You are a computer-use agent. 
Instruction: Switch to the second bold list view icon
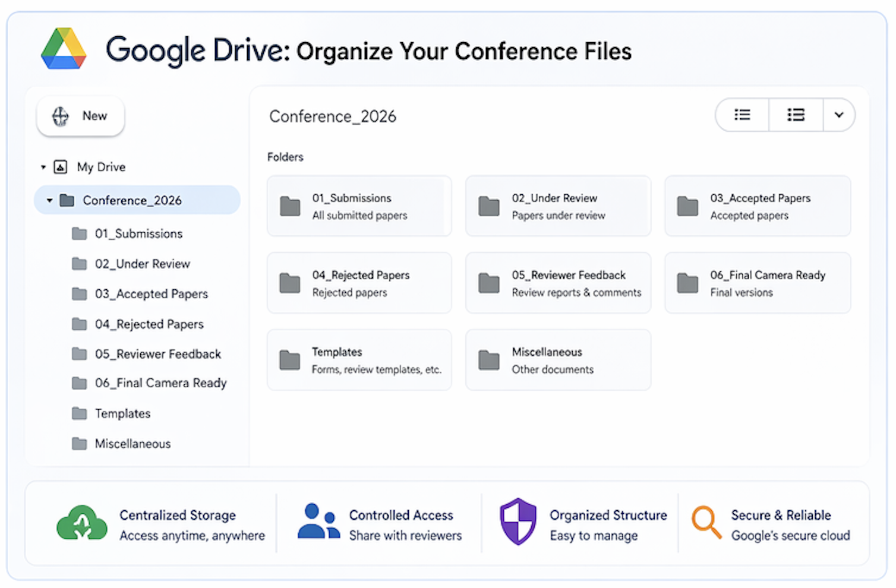click(x=796, y=115)
